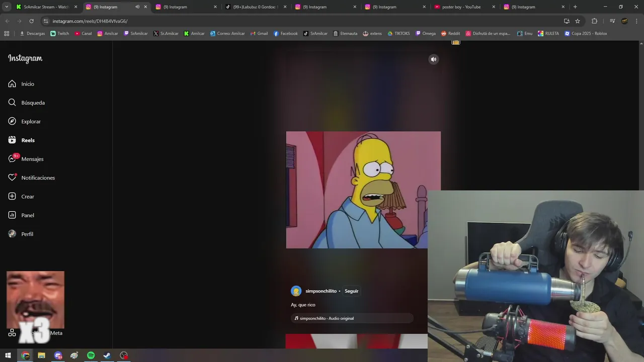Open the simpsonchilito username link
The width and height of the screenshot is (644, 362).
pyautogui.click(x=321, y=291)
